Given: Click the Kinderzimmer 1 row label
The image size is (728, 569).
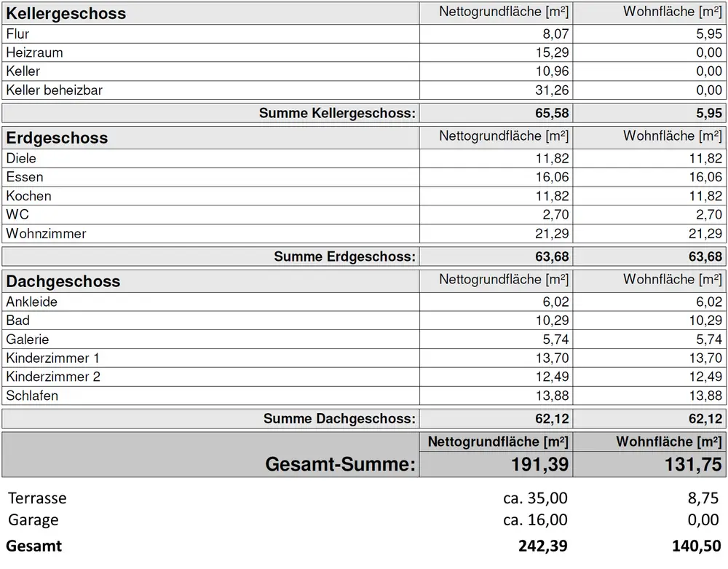Looking at the screenshot, I should tap(53, 358).
